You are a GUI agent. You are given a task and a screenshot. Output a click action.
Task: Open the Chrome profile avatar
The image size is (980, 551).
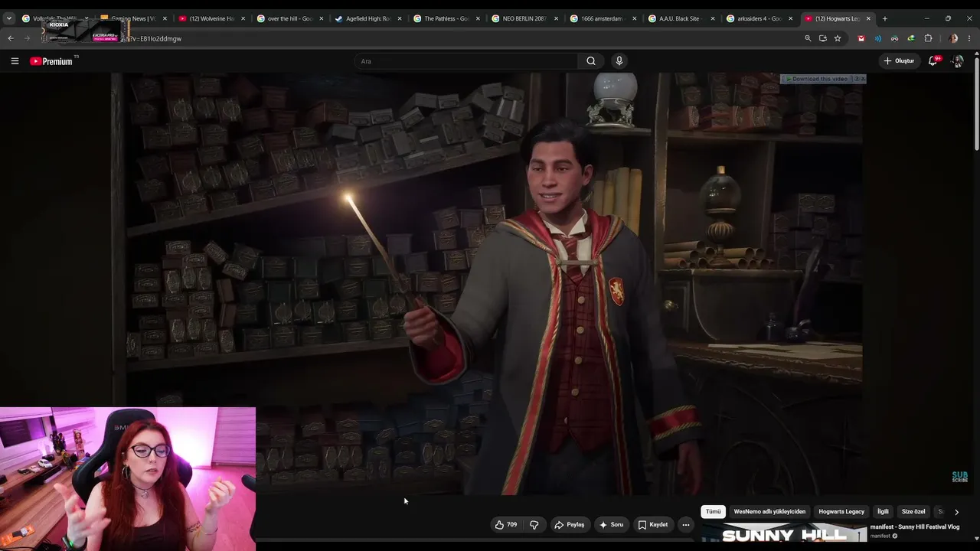point(953,38)
